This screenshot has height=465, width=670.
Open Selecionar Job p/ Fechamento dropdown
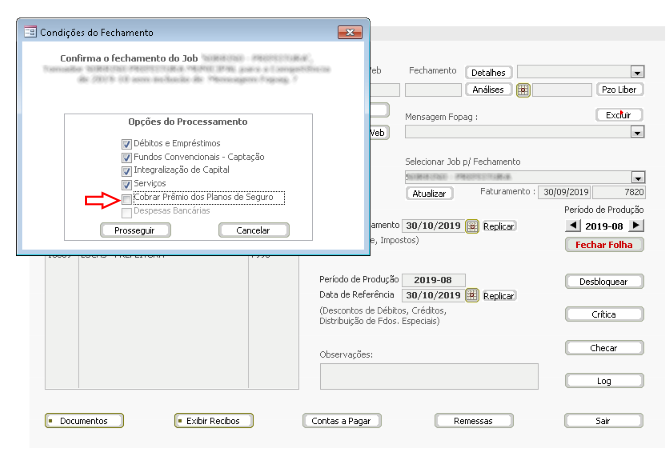[637, 176]
